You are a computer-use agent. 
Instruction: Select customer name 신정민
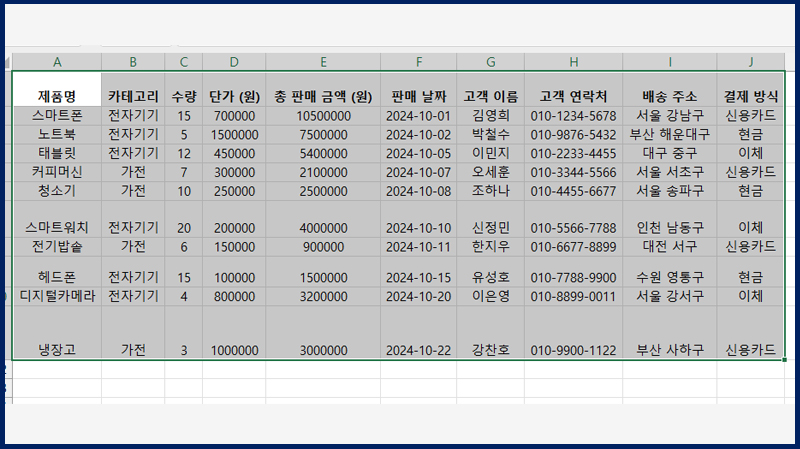point(490,219)
